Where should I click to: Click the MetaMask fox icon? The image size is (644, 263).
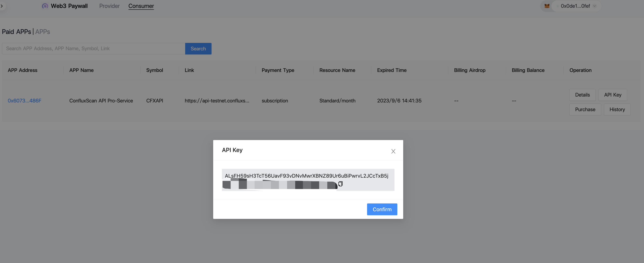click(x=547, y=6)
